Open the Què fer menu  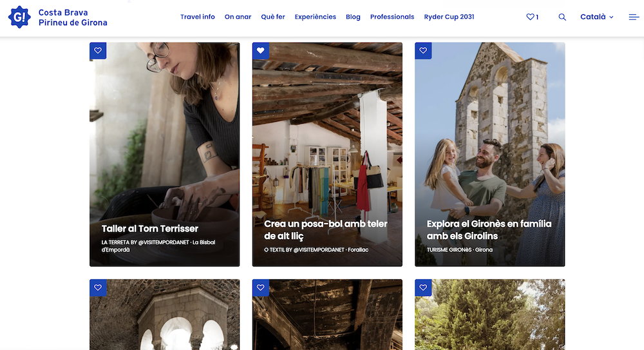(273, 17)
